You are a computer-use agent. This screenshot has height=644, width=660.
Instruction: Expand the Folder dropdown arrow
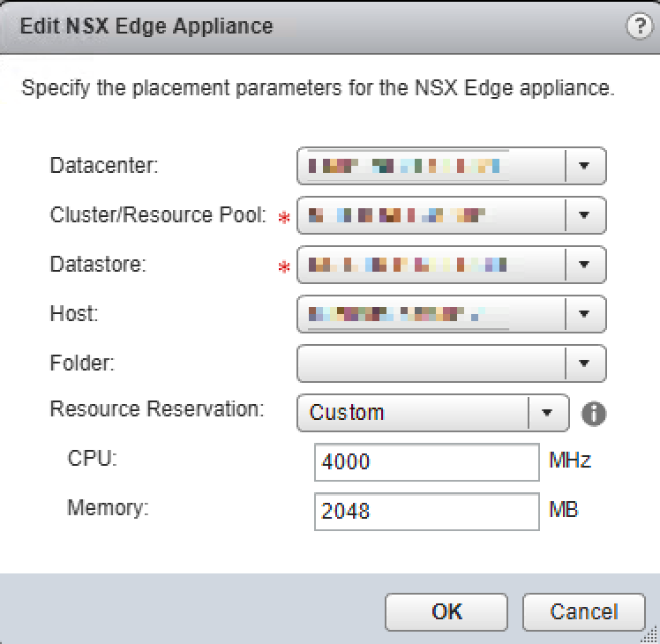(585, 363)
